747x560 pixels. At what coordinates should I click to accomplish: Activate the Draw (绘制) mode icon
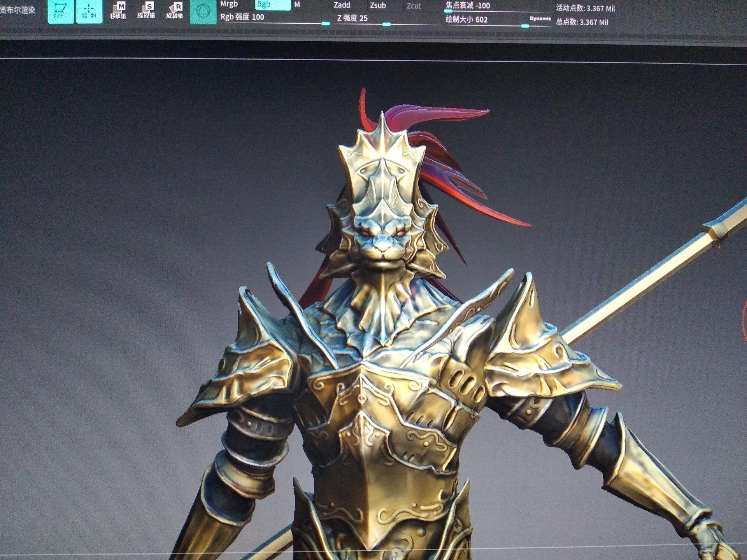(89, 12)
